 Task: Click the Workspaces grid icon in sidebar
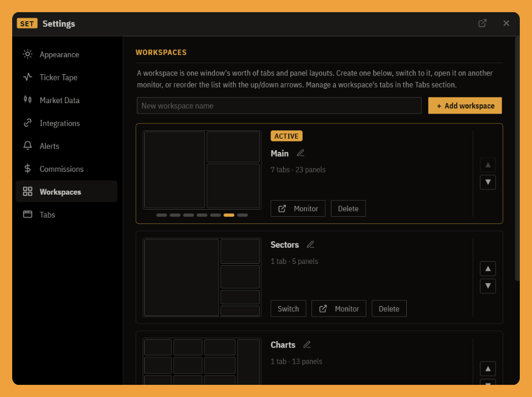(28, 191)
